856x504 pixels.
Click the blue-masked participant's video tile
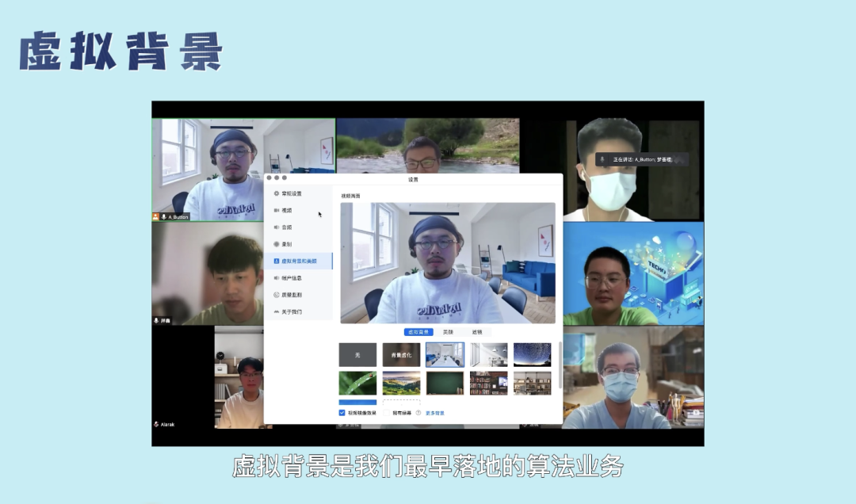click(x=633, y=377)
